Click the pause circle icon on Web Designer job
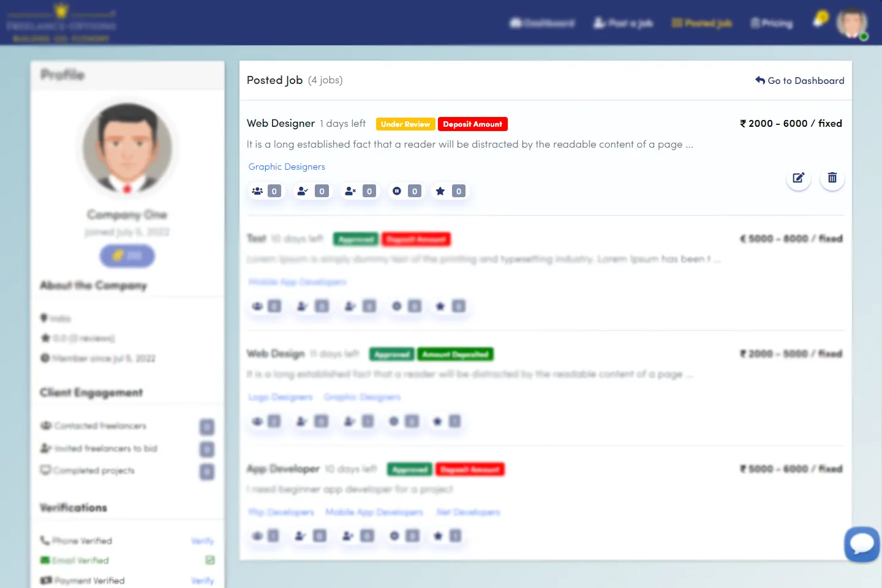The image size is (882, 588). pos(397,191)
